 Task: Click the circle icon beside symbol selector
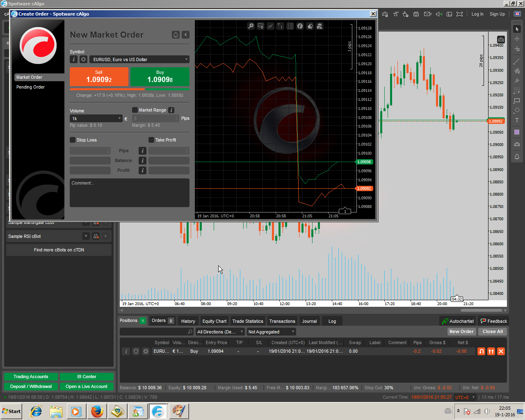click(83, 59)
